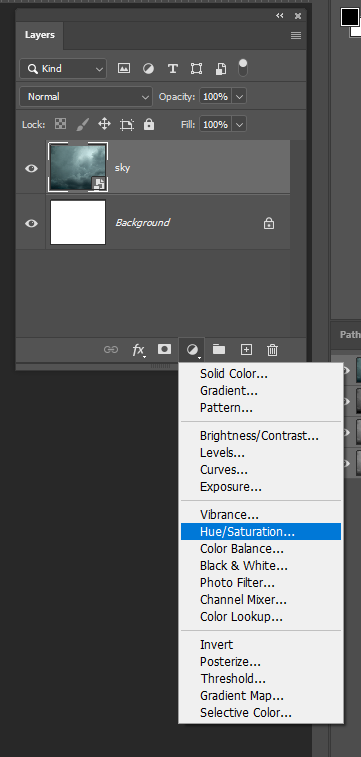Filter for shape layers icon

[196, 69]
